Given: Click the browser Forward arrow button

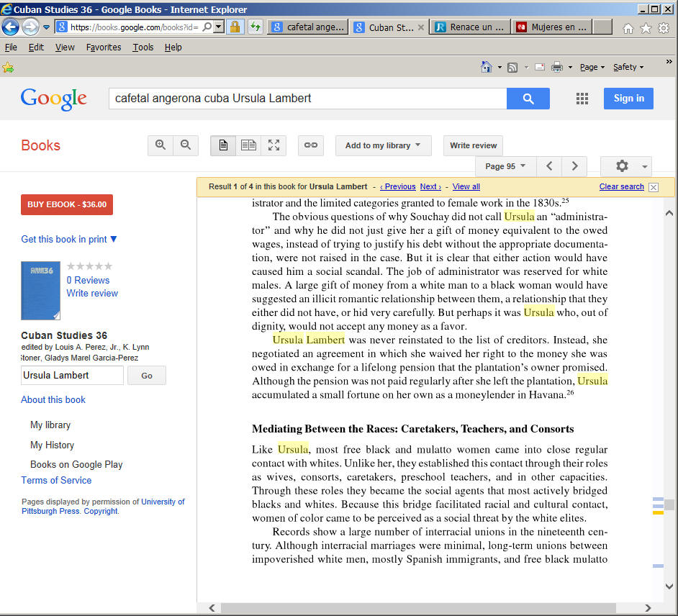Looking at the screenshot, I should [30, 27].
